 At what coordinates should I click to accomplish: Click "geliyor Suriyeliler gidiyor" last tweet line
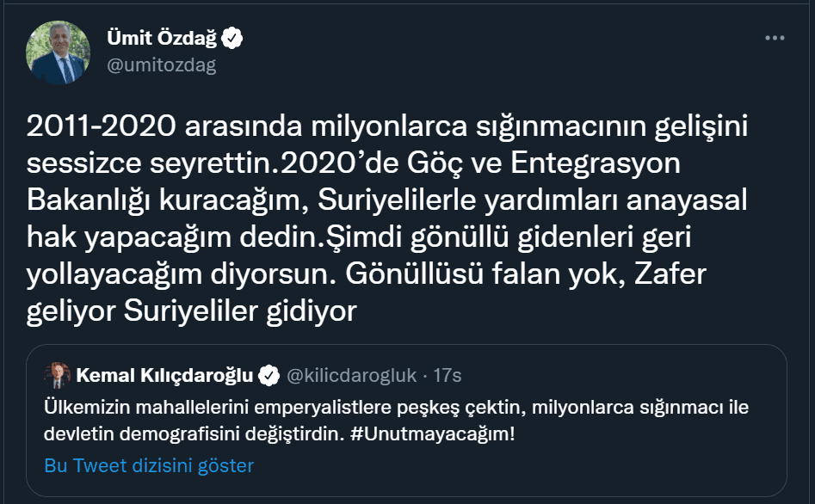(191, 310)
